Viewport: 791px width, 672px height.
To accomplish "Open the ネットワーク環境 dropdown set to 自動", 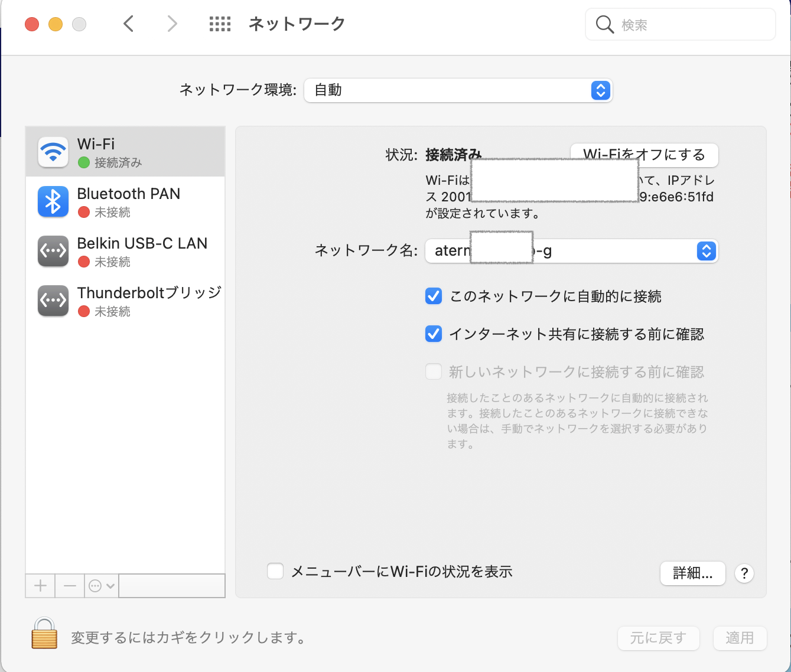I will tap(458, 90).
